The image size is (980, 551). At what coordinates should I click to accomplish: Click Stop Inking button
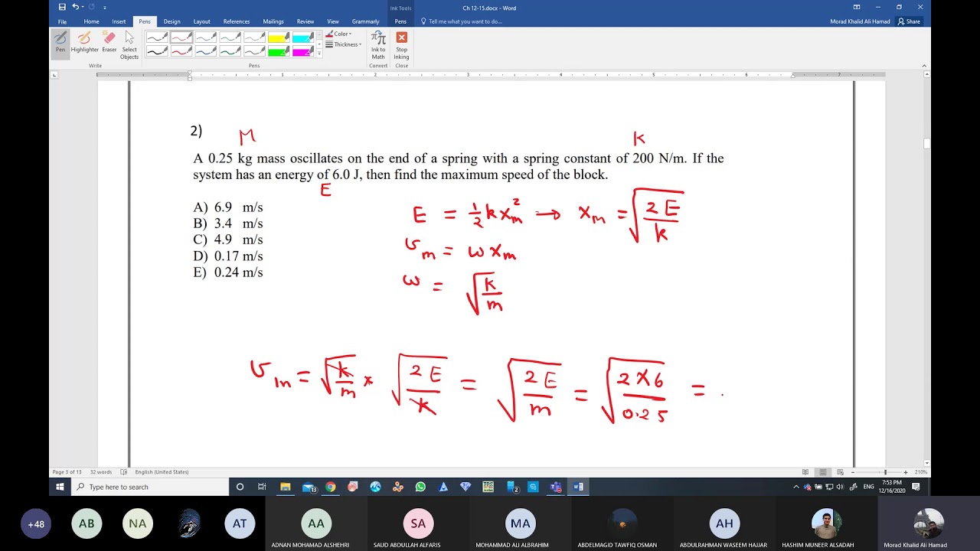pos(401,45)
